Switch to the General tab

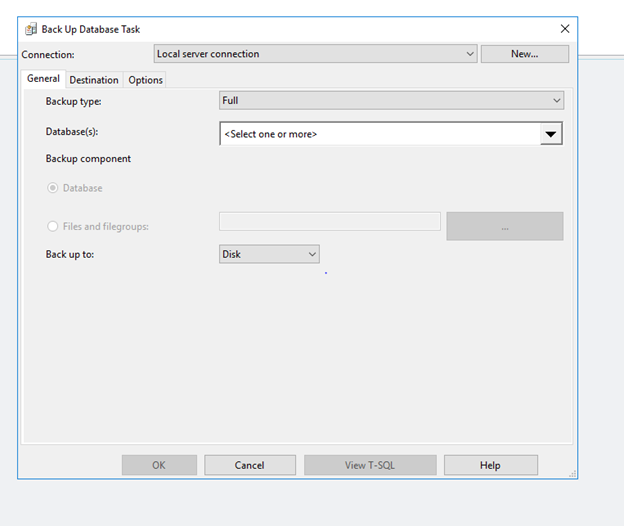point(43,78)
